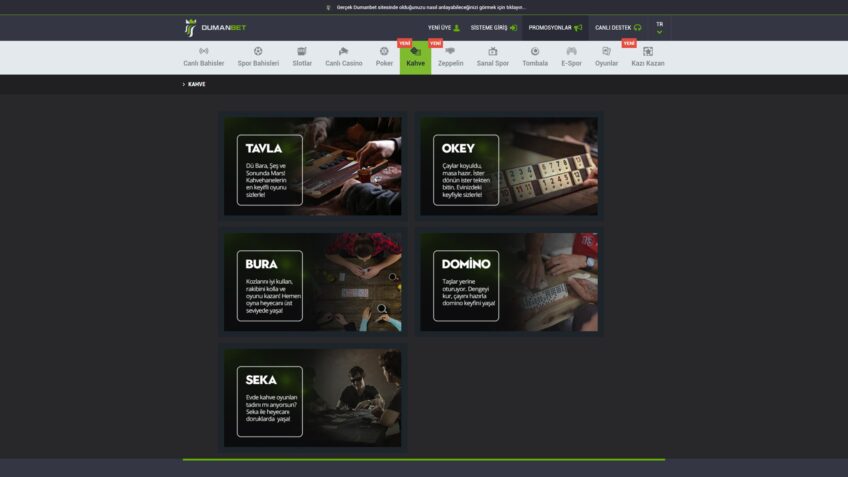The height and width of the screenshot is (477, 848).
Task: Open E-Spor gamepad icon
Action: 571,51
